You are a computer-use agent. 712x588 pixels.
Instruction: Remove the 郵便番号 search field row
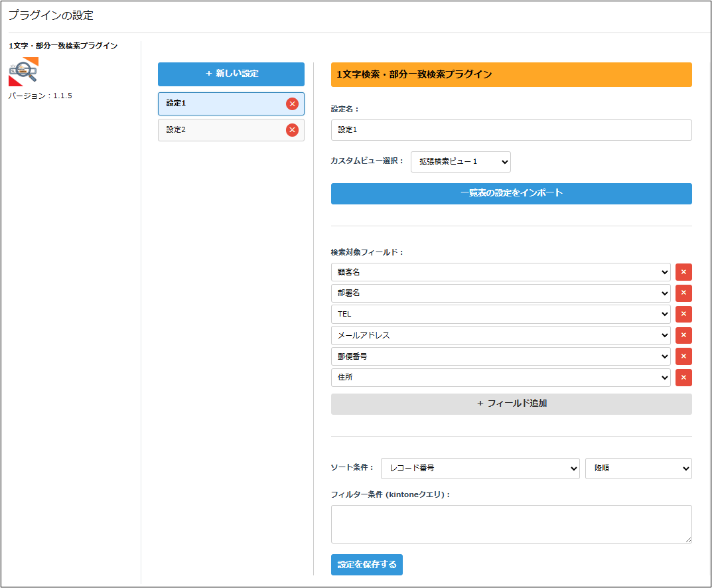tap(683, 356)
